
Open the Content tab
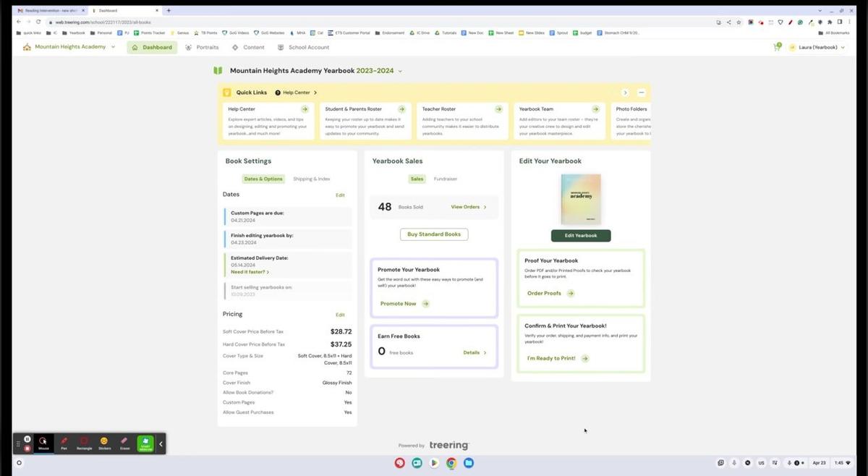(248, 47)
